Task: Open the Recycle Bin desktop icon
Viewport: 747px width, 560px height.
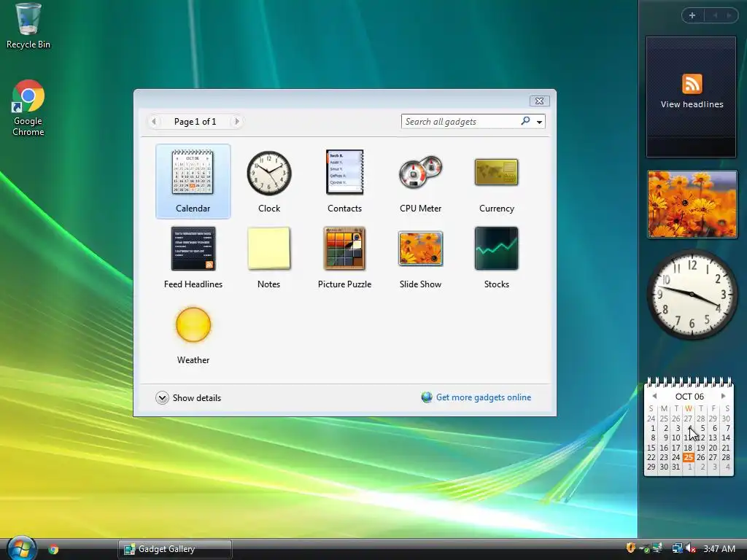Action: (x=28, y=26)
